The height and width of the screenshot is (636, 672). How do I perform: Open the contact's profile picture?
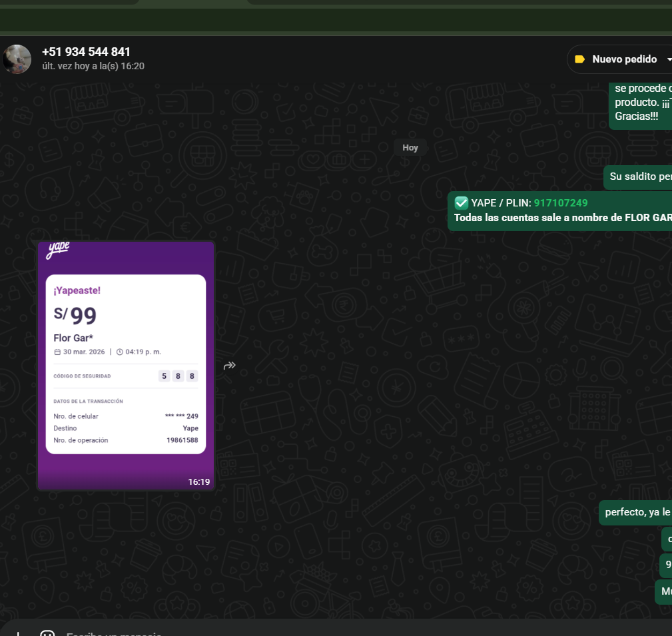click(x=17, y=59)
